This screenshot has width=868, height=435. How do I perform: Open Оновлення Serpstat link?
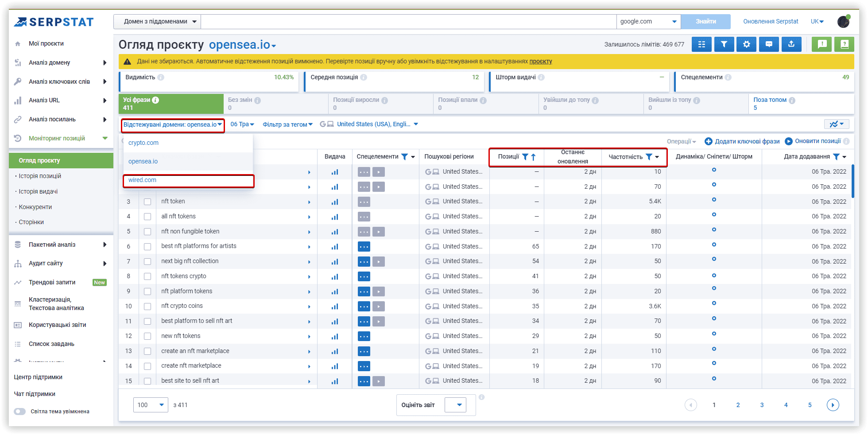tap(771, 21)
